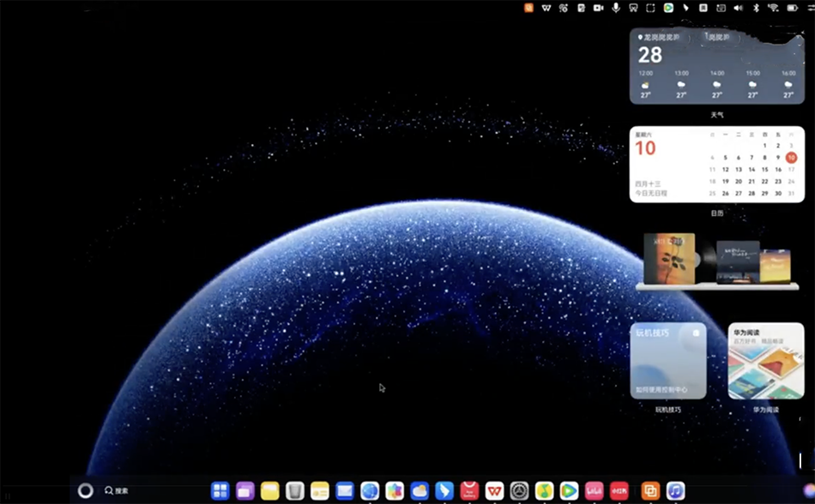
Task: Launch the blue Mail envelope app
Action: [x=345, y=490]
